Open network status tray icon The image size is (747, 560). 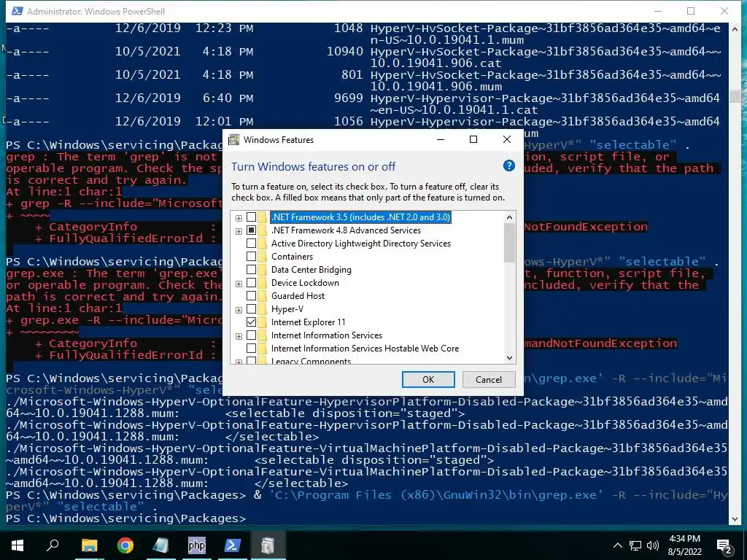(x=635, y=545)
